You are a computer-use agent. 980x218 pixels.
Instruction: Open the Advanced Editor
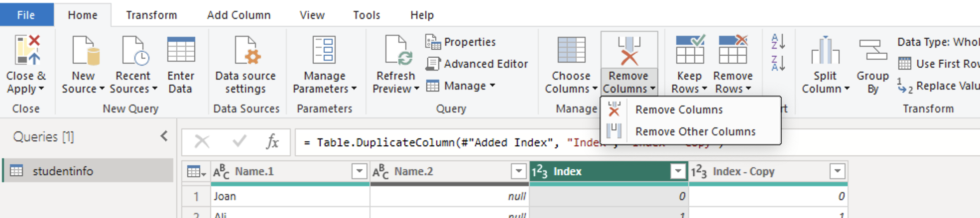477,64
